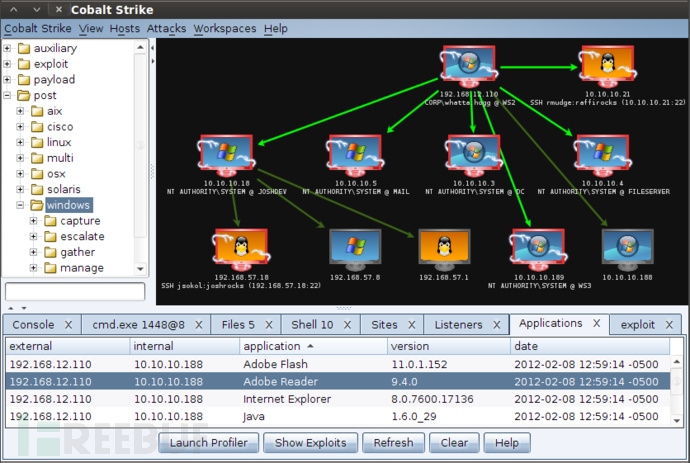This screenshot has height=463, width=690.
Task: Click module tree scrollbar up arrow
Action: pyautogui.click(x=140, y=47)
